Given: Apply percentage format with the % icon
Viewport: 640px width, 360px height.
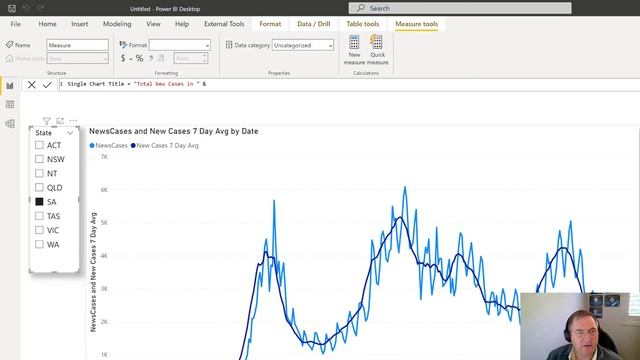Looking at the screenshot, I should pos(140,58).
